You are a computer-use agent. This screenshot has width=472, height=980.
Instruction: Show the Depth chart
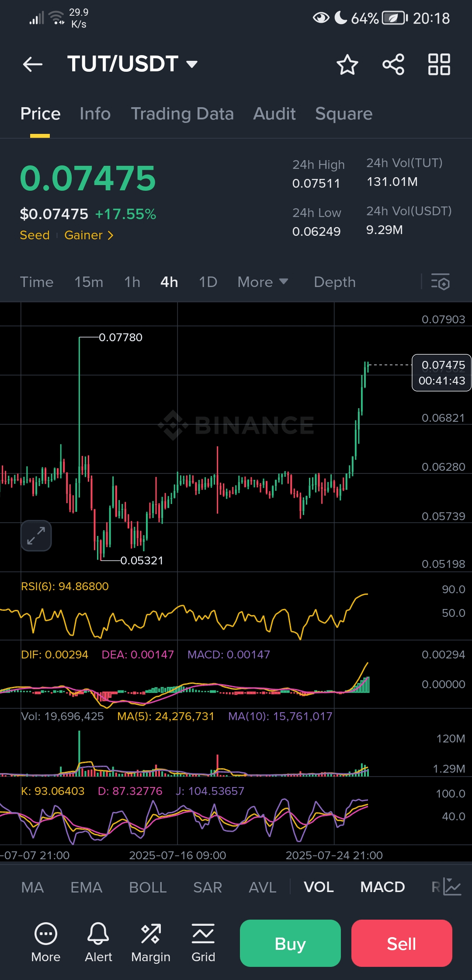335,282
